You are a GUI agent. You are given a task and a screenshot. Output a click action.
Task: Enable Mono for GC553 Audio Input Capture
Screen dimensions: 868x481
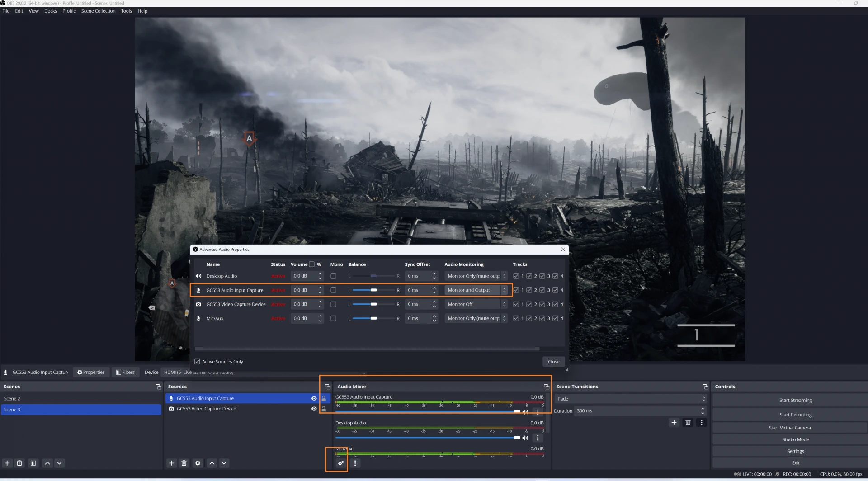click(334, 290)
